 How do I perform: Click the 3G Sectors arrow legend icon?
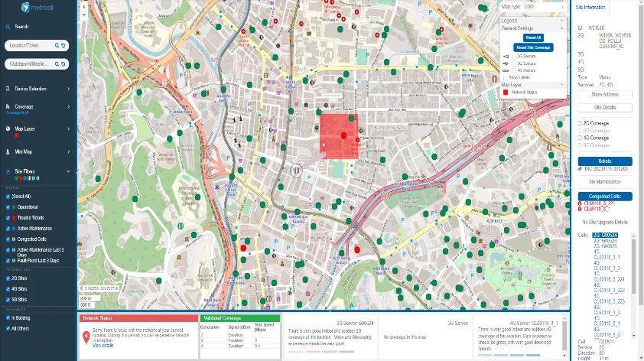(x=506, y=63)
